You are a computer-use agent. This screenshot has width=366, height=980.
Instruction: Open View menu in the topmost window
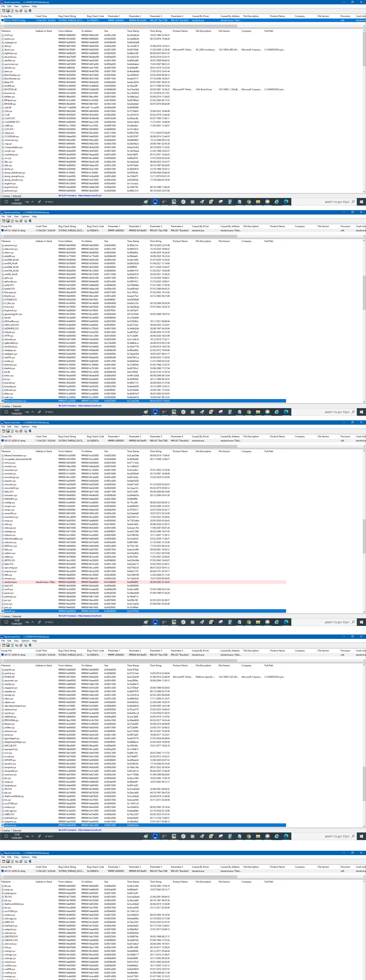click(16, 6)
